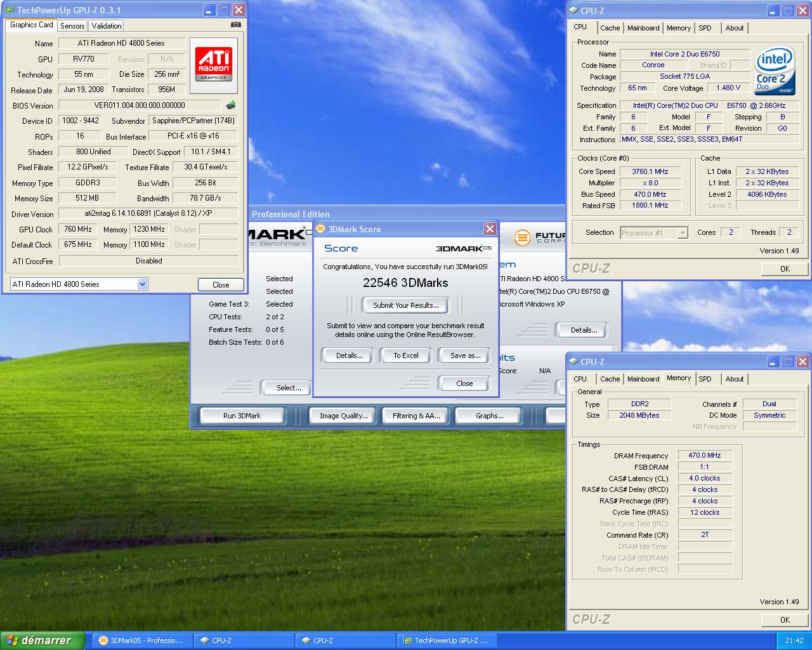The width and height of the screenshot is (812, 650).
Task: Click Close in the GPU-Z window
Action: point(221,285)
